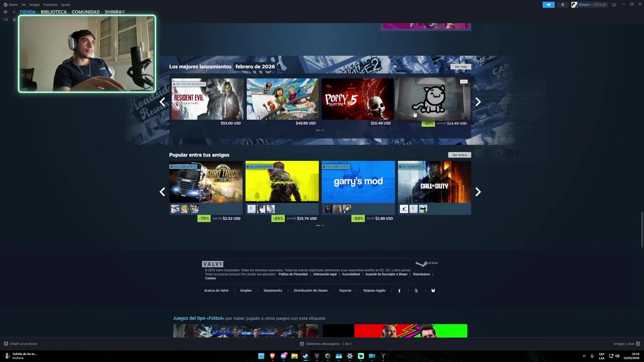Click the -10% discount badge
Viewport: 644px width, 362px height.
point(428,123)
